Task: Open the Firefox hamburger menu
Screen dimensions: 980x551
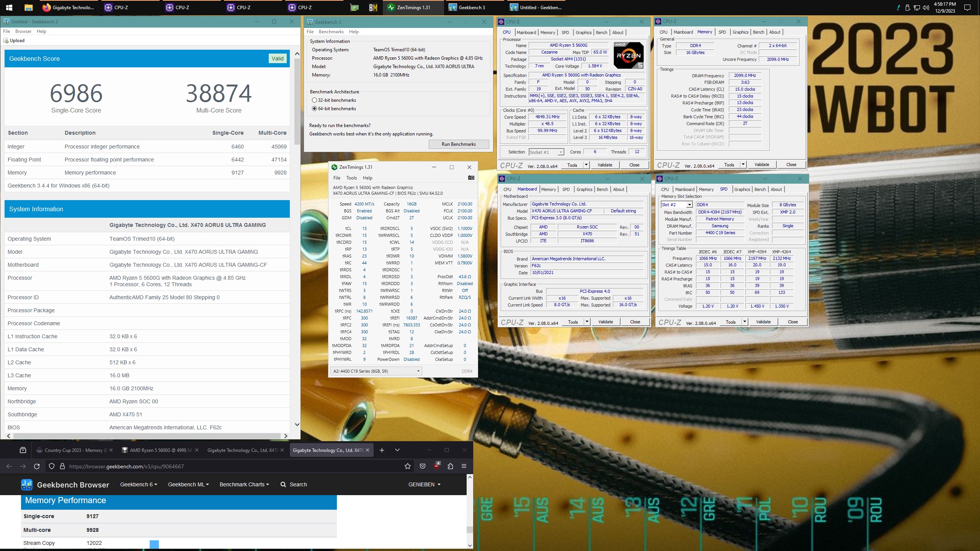Action: [x=464, y=466]
